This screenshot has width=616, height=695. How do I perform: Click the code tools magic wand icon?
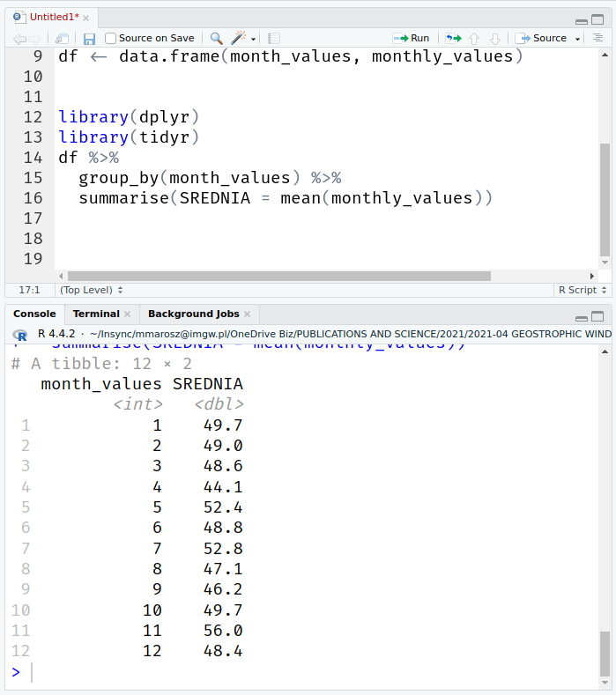238,39
